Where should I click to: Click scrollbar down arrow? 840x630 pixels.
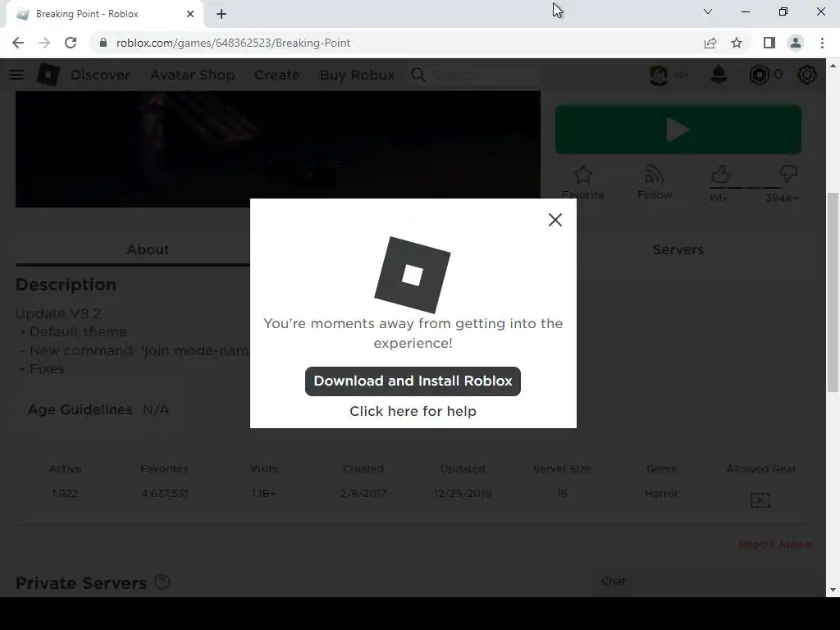[833, 590]
